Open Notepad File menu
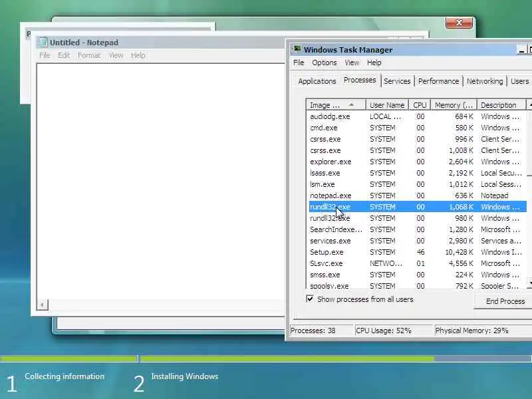 pos(45,55)
